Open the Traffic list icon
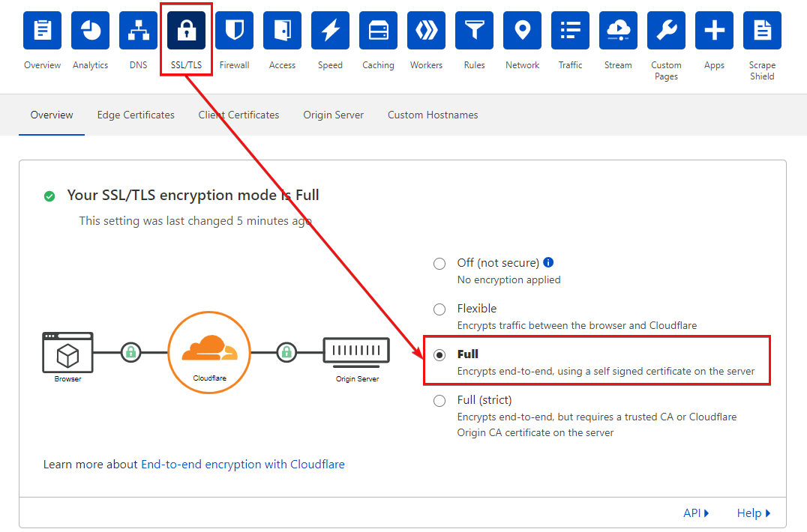The height and width of the screenshot is (532, 807). (x=570, y=30)
